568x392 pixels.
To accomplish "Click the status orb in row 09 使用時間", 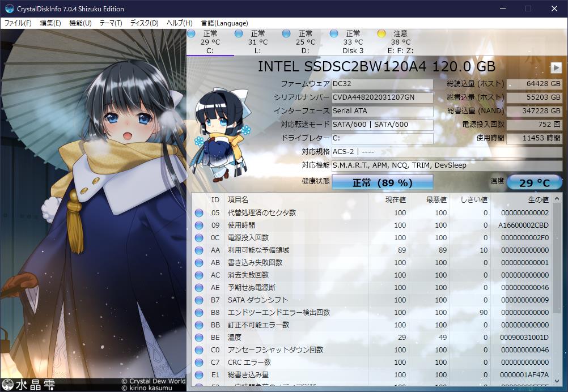I will (x=199, y=225).
